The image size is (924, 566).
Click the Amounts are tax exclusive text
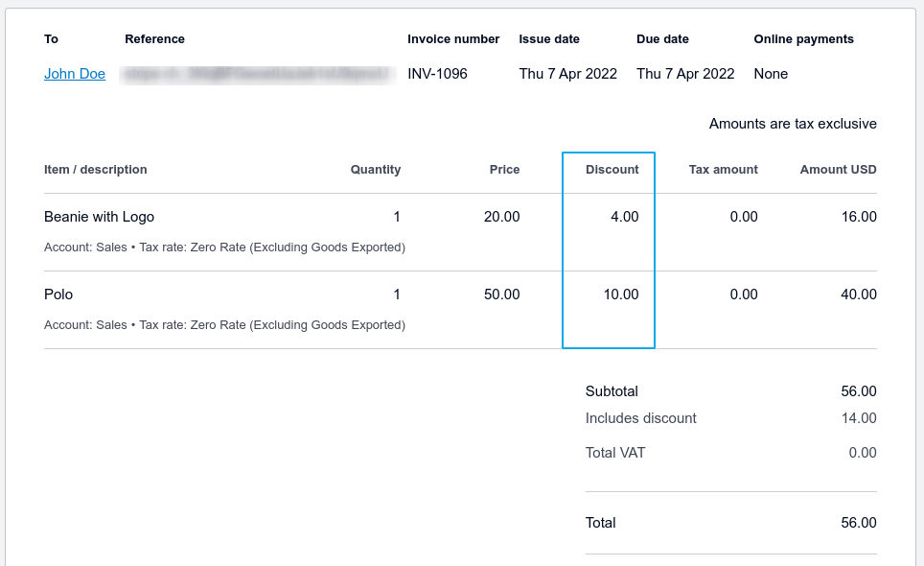point(793,124)
